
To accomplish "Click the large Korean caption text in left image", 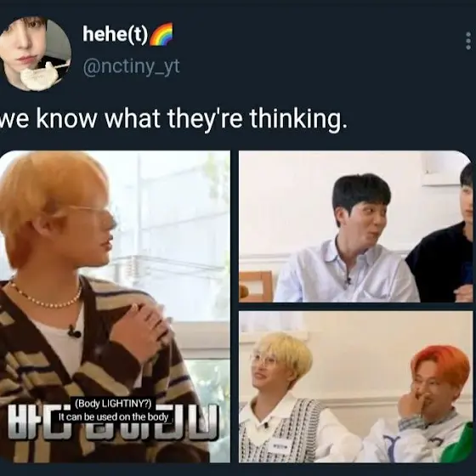I will click(x=113, y=422).
